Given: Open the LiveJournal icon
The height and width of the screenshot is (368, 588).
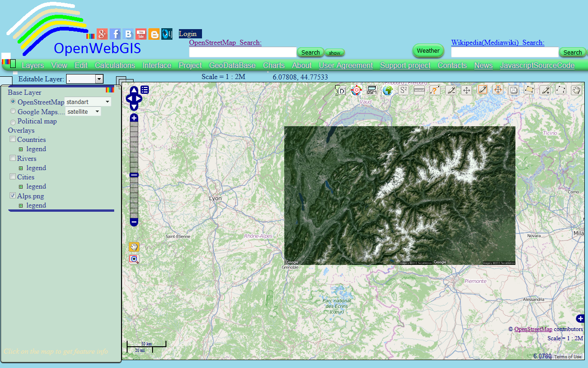Looking at the screenshot, I should [167, 34].
